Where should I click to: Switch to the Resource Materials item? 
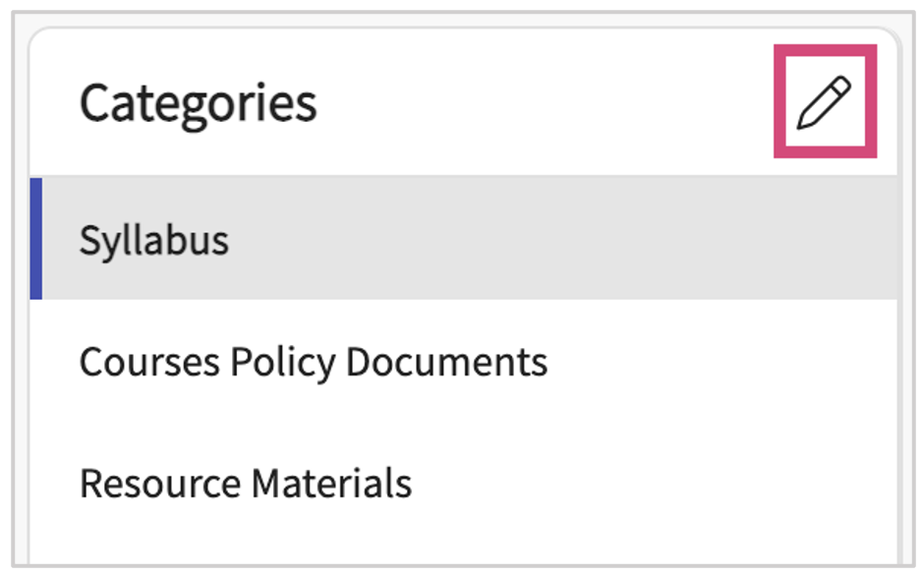(245, 484)
